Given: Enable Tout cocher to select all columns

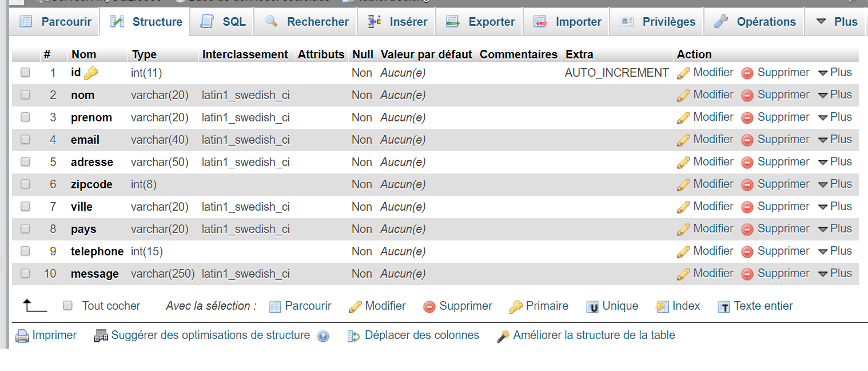Looking at the screenshot, I should click(67, 306).
